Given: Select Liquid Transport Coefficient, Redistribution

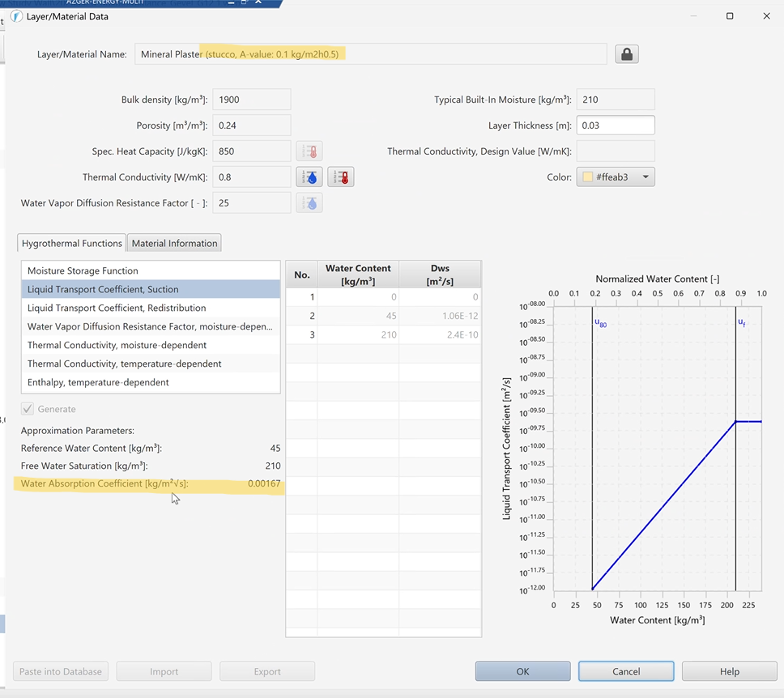Looking at the screenshot, I should [x=117, y=309].
